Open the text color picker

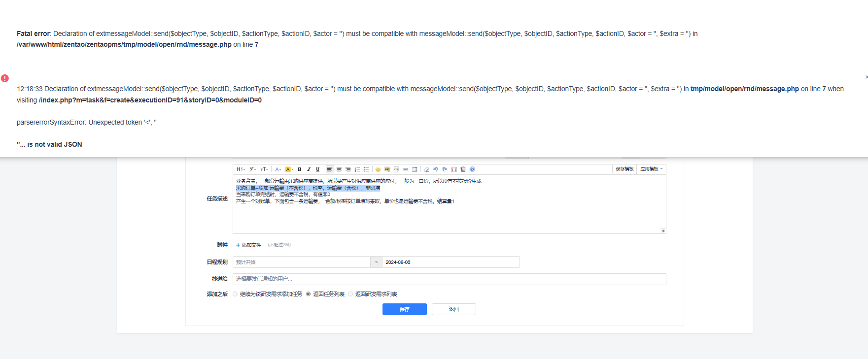coord(278,169)
